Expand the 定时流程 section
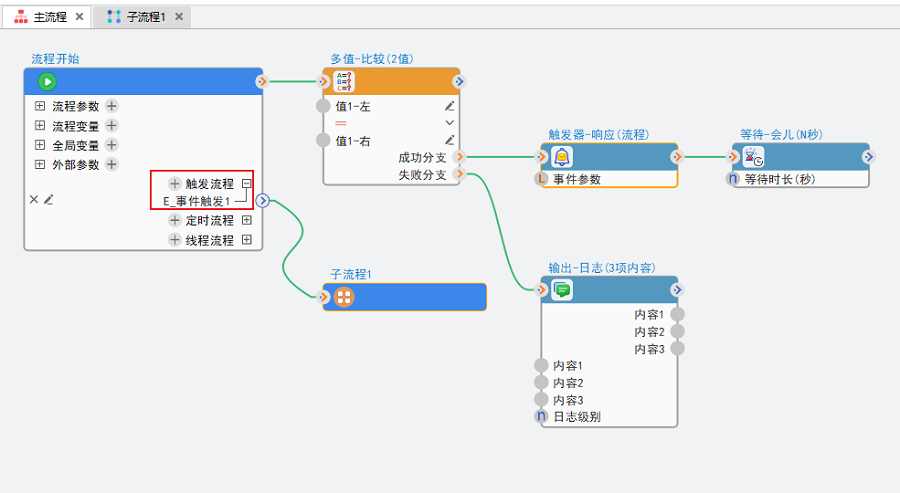Viewport: 900px width, 493px height. point(247,220)
